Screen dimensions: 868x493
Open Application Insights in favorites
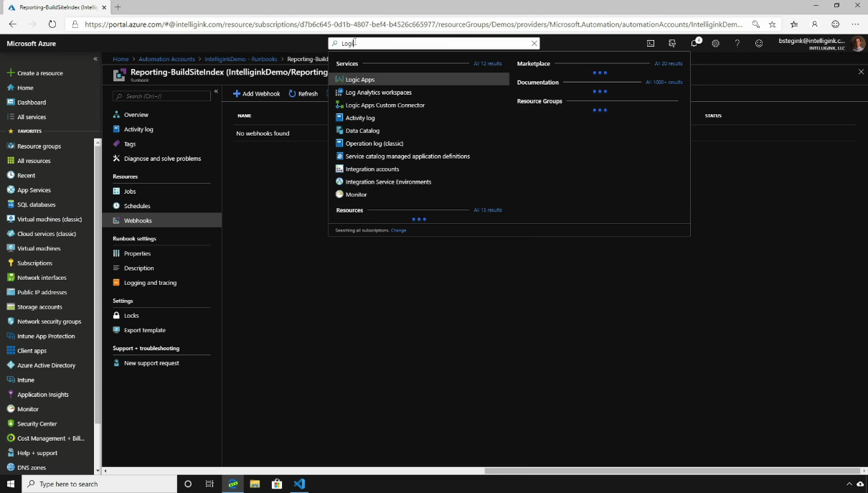(43, 394)
